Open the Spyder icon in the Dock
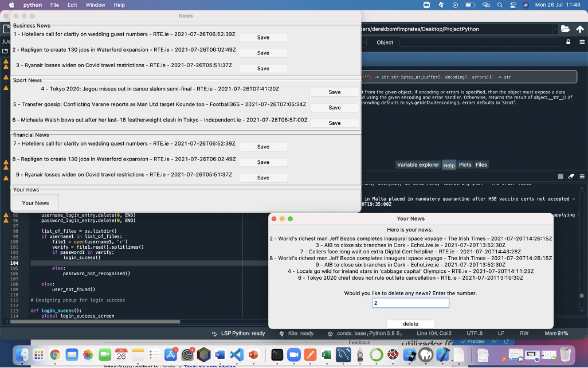 tap(393, 355)
